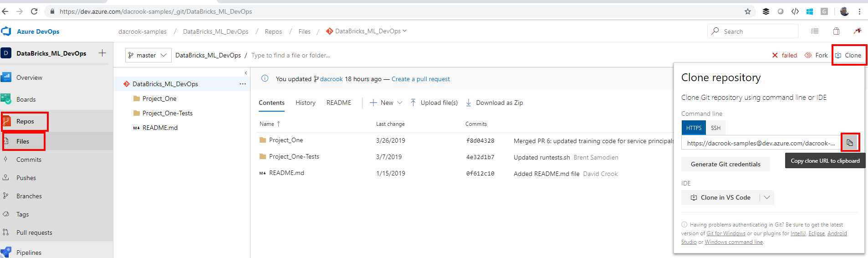Sort by the Name column header

click(x=270, y=124)
